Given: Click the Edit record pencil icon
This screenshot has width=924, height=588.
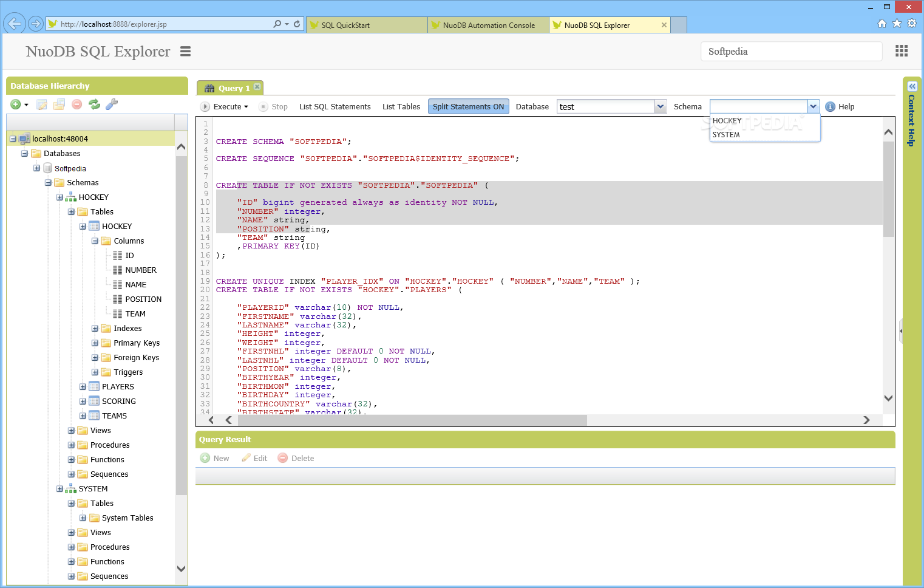Looking at the screenshot, I should (246, 458).
